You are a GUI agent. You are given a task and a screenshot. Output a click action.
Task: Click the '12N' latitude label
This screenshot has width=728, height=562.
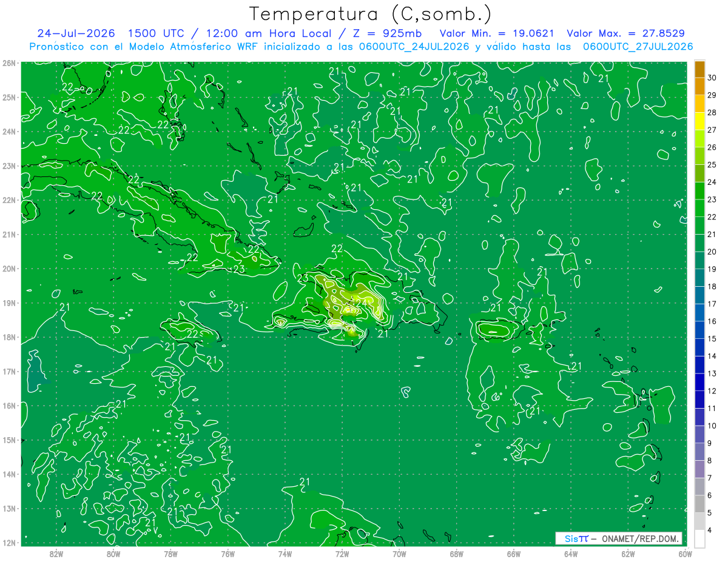point(8,543)
